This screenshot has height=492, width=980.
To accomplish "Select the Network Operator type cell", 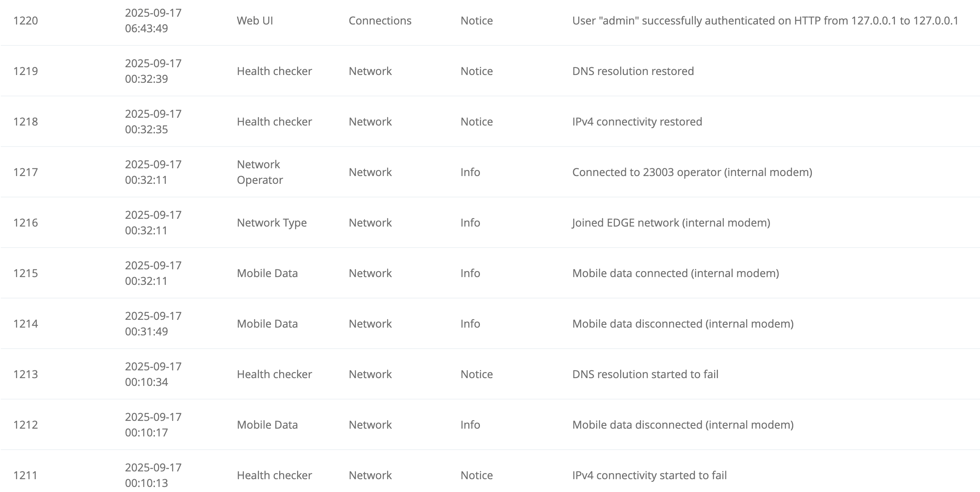I will coord(260,172).
